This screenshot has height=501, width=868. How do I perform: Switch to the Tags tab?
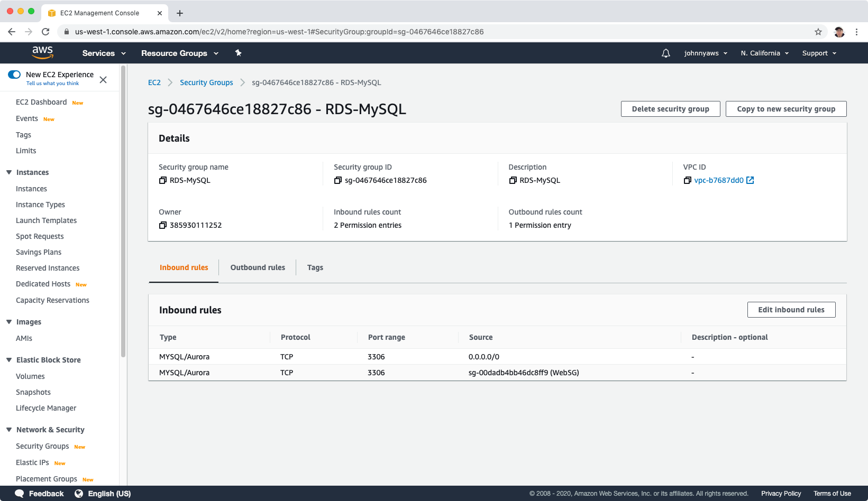click(x=315, y=267)
